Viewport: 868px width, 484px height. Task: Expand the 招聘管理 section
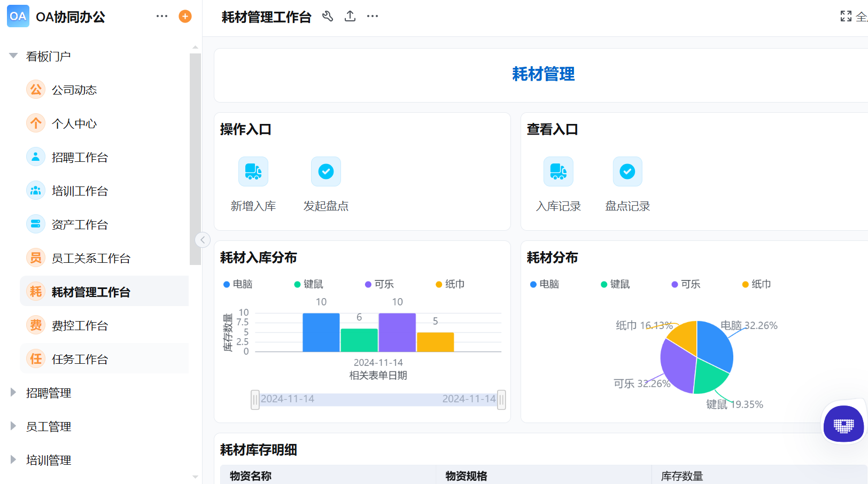(x=13, y=393)
